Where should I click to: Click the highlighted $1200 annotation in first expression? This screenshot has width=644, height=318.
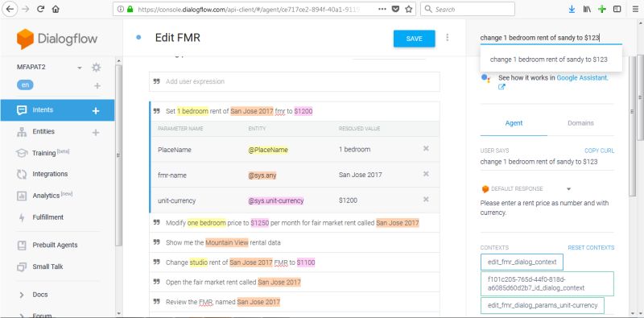(303, 111)
